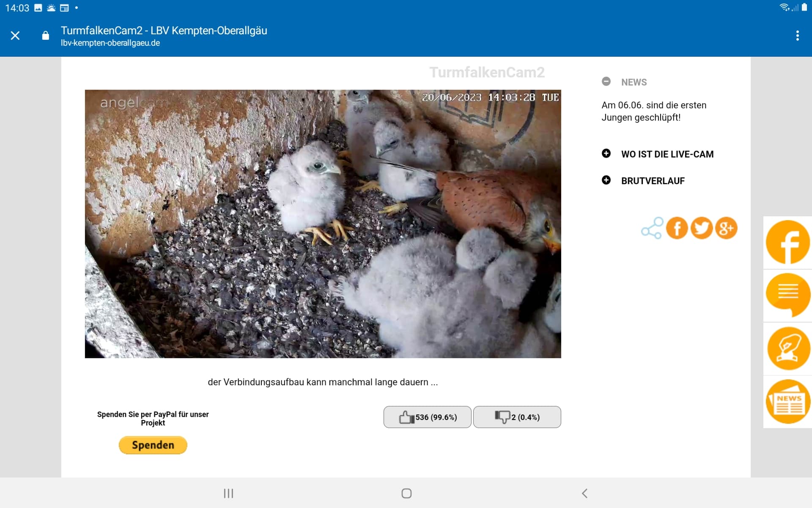Tap the status bar weather notification icon
The height and width of the screenshot is (508, 812).
(51, 8)
